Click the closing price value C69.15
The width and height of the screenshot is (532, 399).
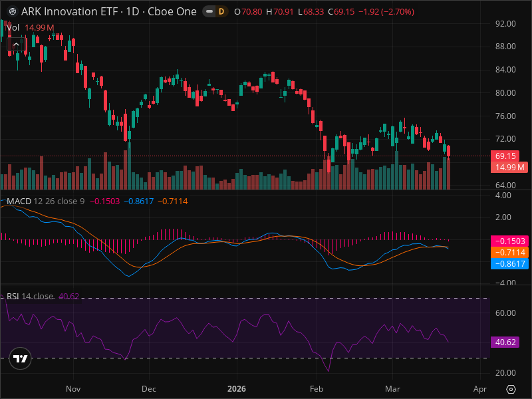click(x=341, y=12)
